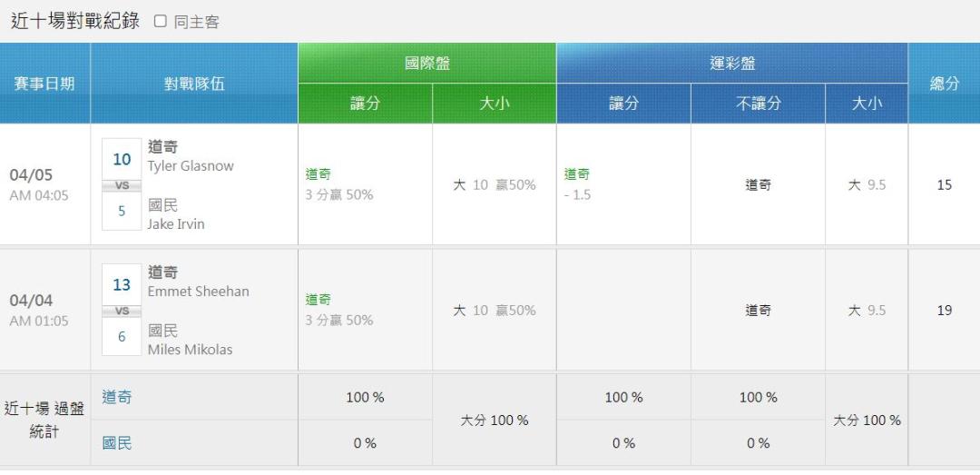Toggle the 同主客 checkbox
The width and height of the screenshot is (980, 475).
click(x=161, y=21)
